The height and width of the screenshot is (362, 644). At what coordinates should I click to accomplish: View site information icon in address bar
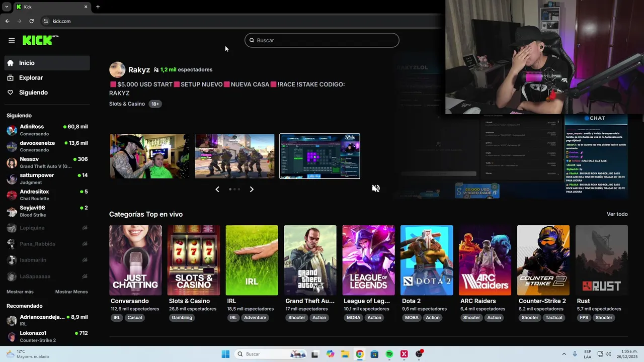[x=46, y=21]
